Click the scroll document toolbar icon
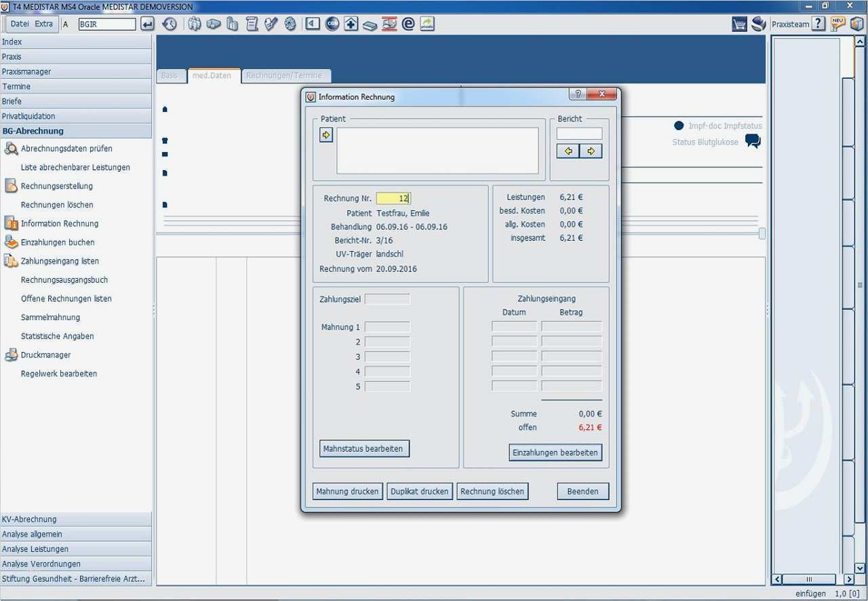This screenshot has height=601, width=868. click(x=252, y=24)
